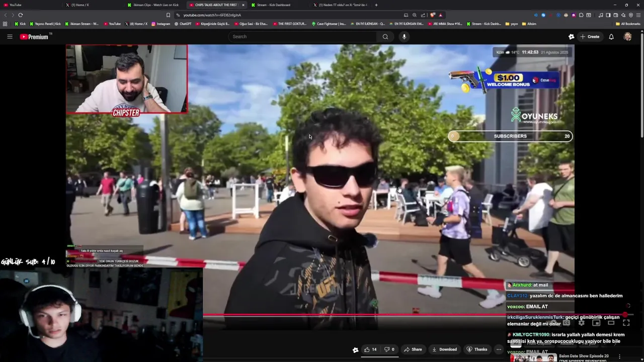Click the search magnifier button
The height and width of the screenshot is (362, 644).
(x=385, y=37)
